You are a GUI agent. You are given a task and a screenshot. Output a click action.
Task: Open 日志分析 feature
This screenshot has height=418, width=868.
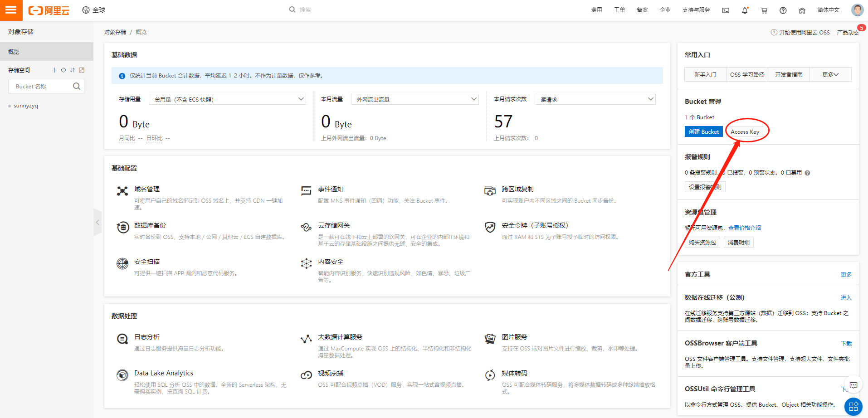[147, 337]
